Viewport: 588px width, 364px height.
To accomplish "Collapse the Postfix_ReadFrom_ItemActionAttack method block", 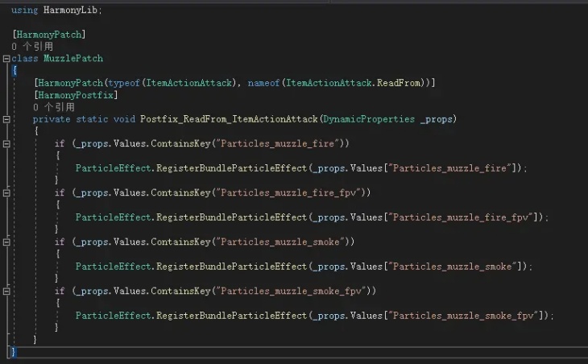I will click(6, 119).
